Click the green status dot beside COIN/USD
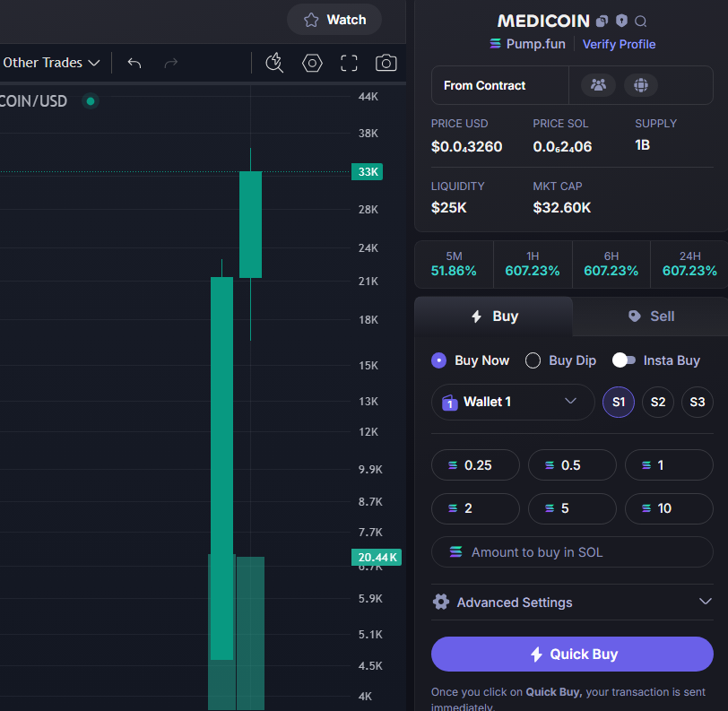 [91, 100]
